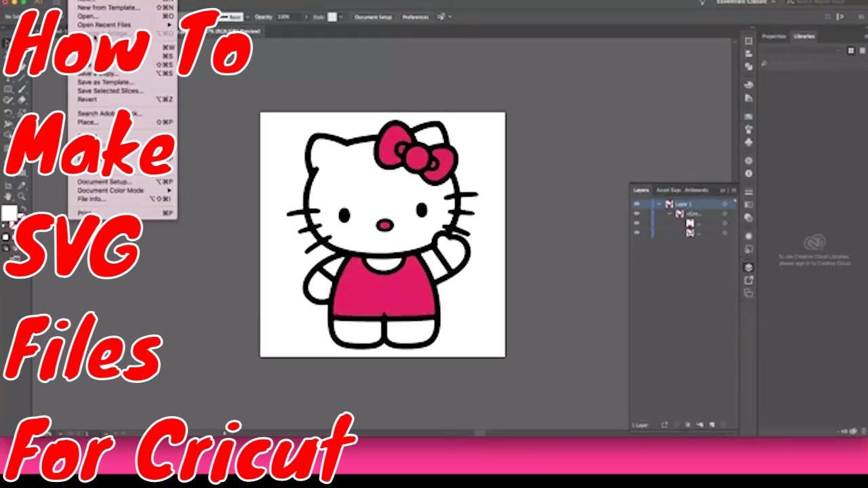Open the Transparency panel from the dock
Image resolution: width=868 pixels, height=488 pixels.
(749, 218)
